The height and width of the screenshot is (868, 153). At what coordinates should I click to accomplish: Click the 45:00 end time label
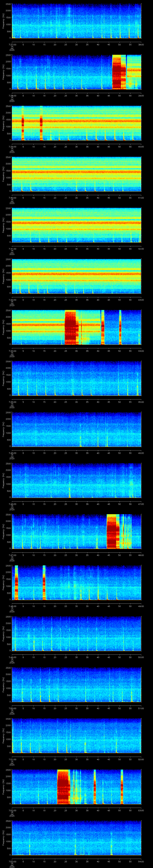pos(141,402)
